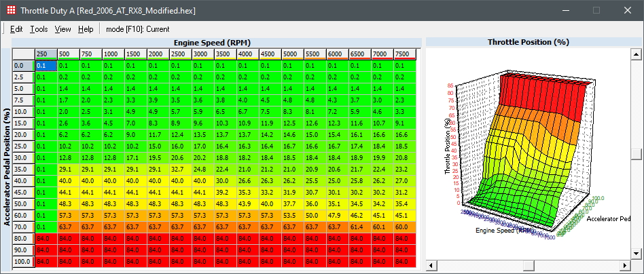Click the red grid application icon in title bar

point(12,10)
